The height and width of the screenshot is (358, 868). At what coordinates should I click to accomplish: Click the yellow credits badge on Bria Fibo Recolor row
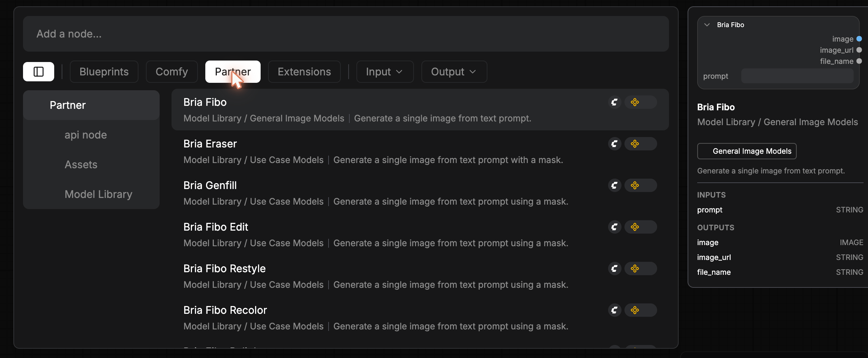pyautogui.click(x=640, y=310)
